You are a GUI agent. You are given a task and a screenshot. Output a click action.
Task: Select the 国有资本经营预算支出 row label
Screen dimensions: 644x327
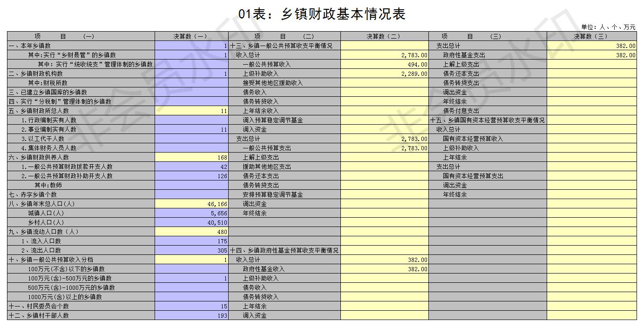[x=473, y=176]
